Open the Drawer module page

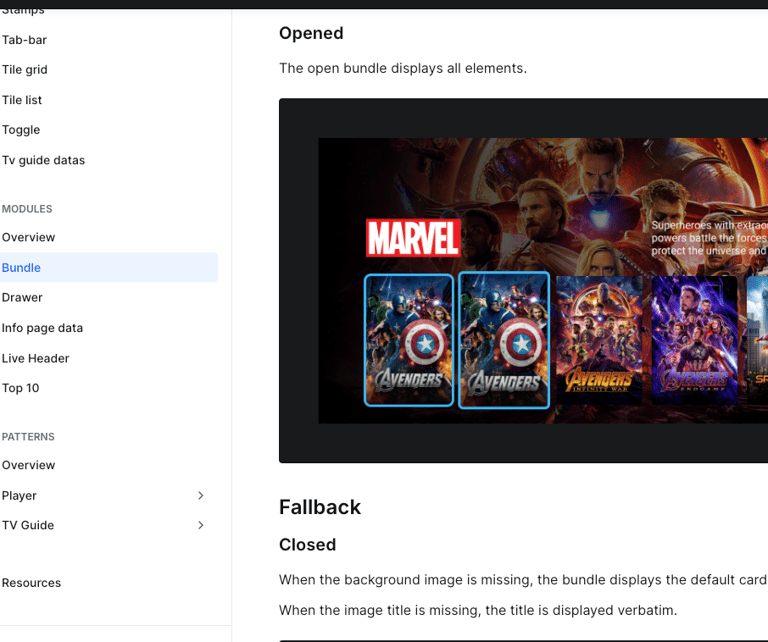pos(22,297)
